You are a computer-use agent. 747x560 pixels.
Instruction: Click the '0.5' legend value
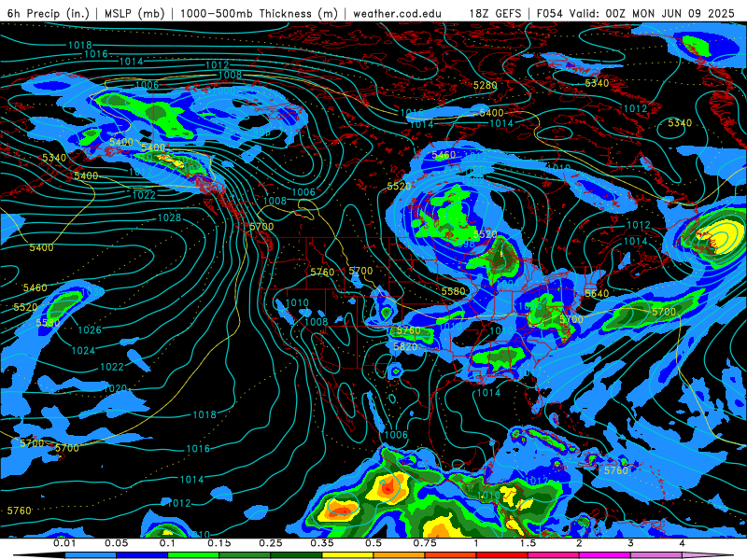373,543
